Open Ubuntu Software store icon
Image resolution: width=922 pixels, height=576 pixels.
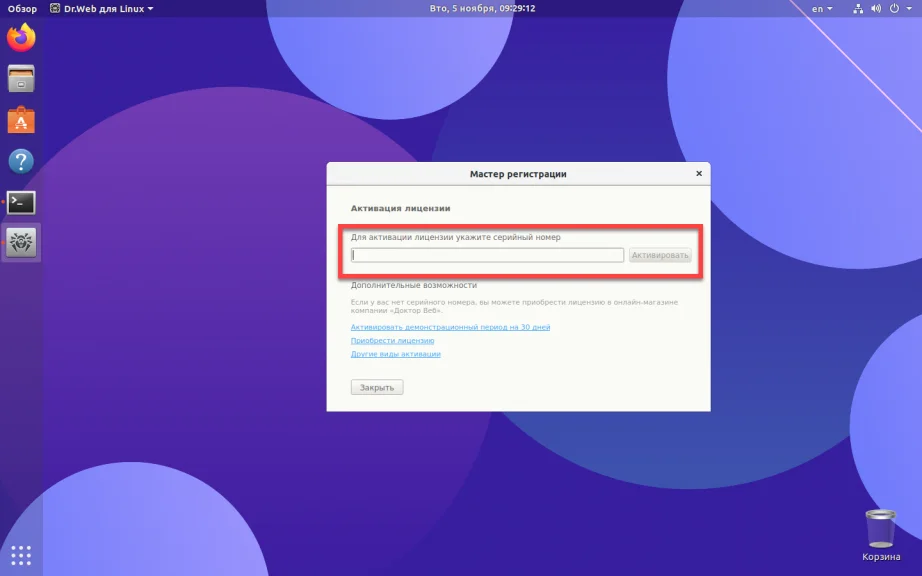[21, 120]
